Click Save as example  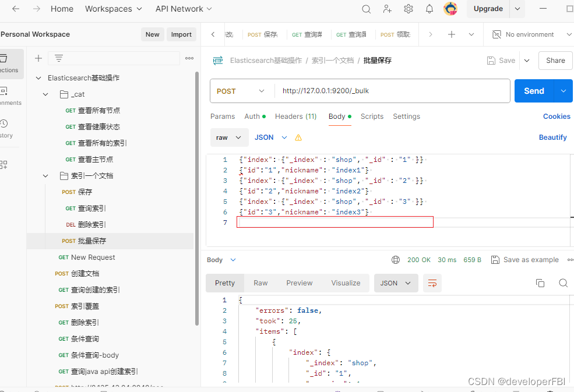(x=525, y=260)
